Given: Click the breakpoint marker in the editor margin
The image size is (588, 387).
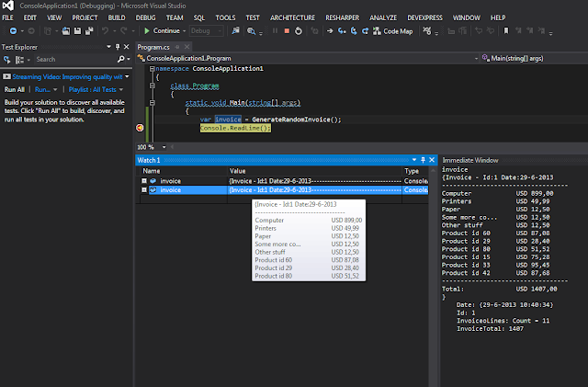Looking at the screenshot, I should [140, 128].
